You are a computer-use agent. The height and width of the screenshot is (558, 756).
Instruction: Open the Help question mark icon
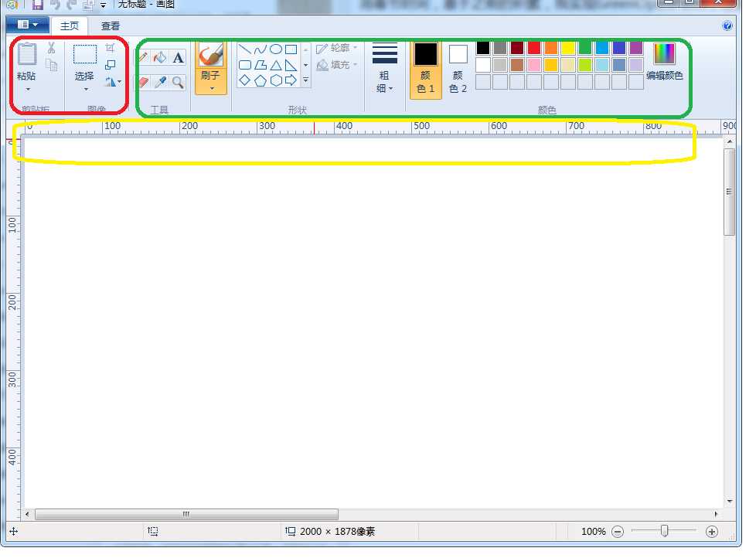[x=727, y=26]
